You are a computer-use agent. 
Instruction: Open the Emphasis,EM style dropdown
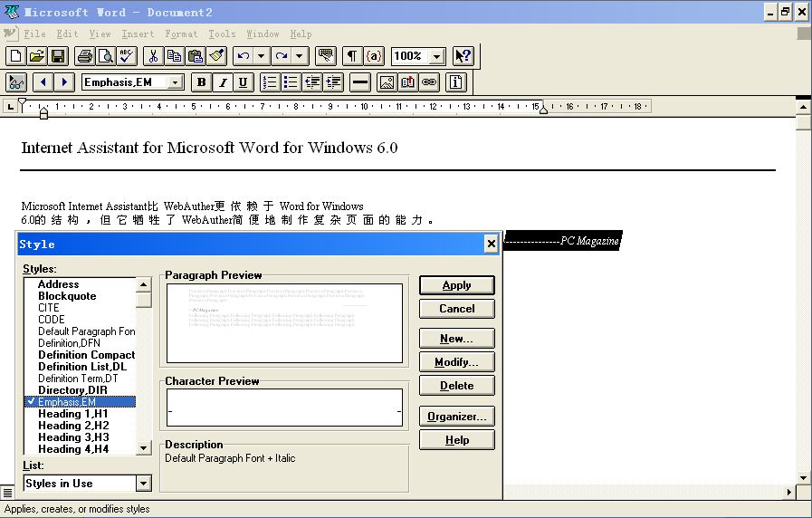(176, 82)
